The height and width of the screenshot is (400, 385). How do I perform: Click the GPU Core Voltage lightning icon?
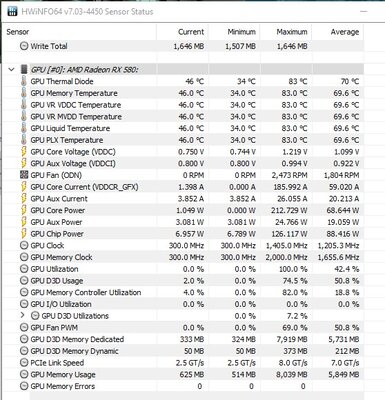point(24,152)
